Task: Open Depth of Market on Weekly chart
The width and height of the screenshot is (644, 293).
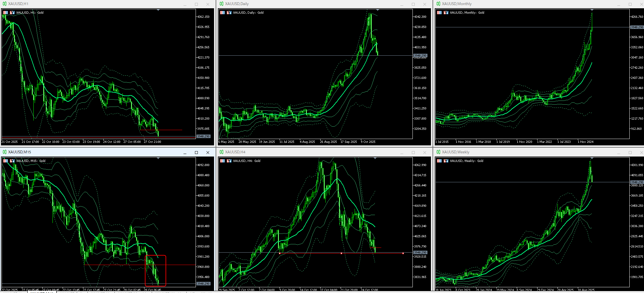Action: click(x=446, y=161)
